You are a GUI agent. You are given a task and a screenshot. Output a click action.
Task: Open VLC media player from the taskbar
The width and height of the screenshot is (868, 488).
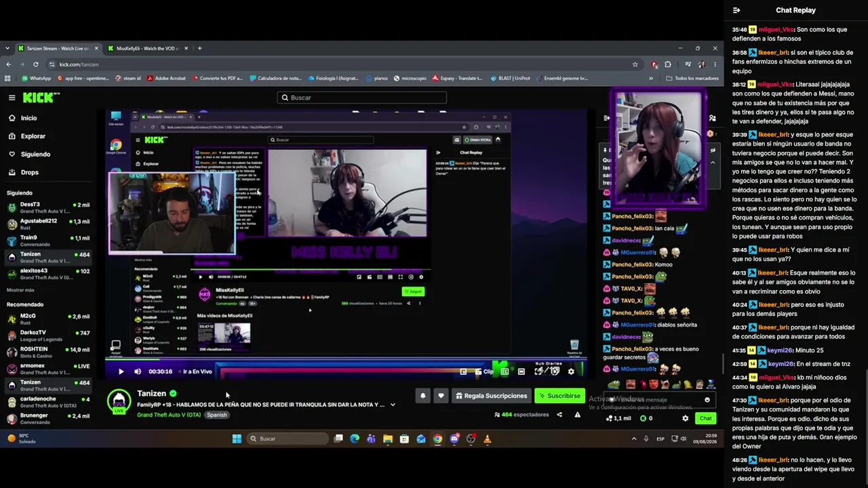click(x=487, y=439)
